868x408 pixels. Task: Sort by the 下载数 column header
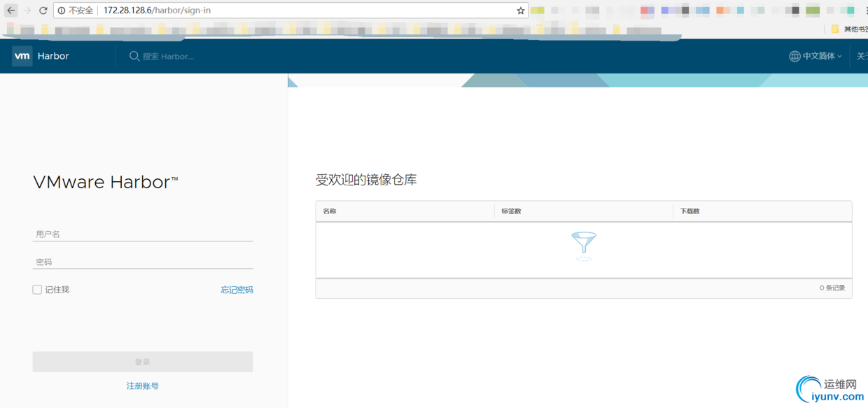click(x=690, y=211)
